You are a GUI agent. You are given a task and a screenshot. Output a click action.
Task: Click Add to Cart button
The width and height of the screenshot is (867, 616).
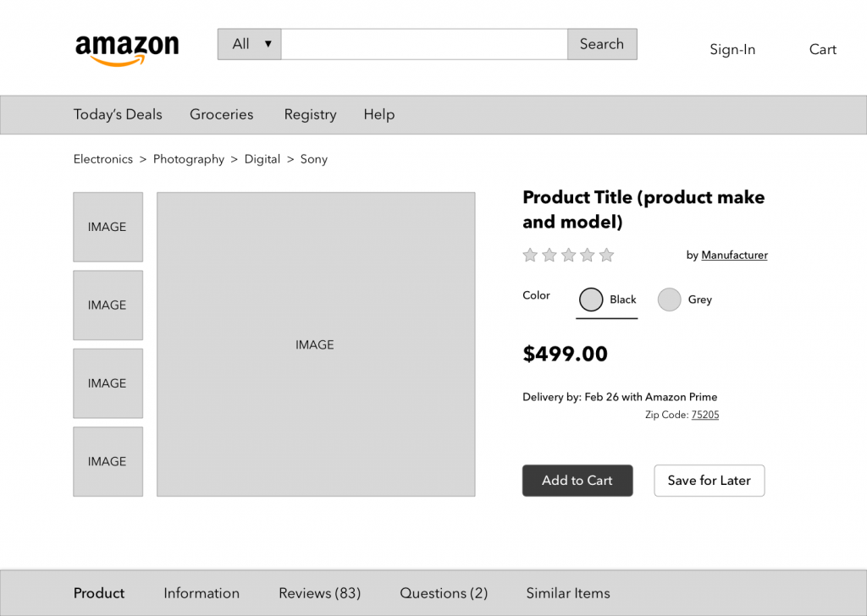577,481
